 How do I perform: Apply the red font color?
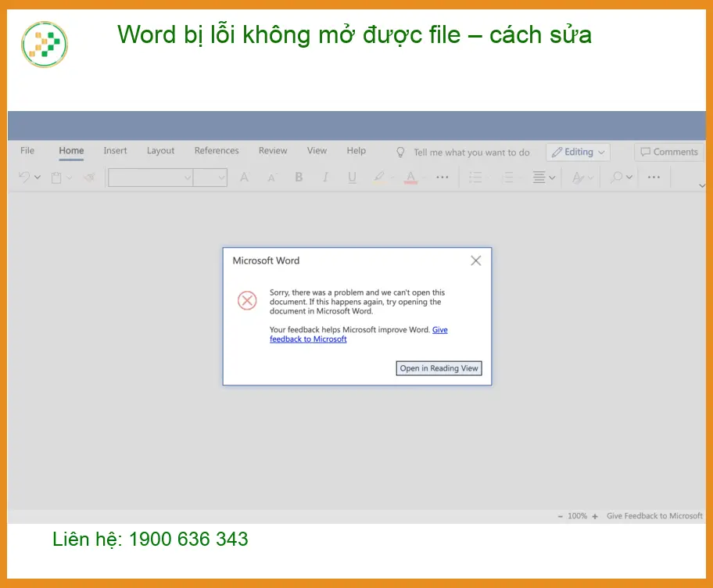coord(410,177)
